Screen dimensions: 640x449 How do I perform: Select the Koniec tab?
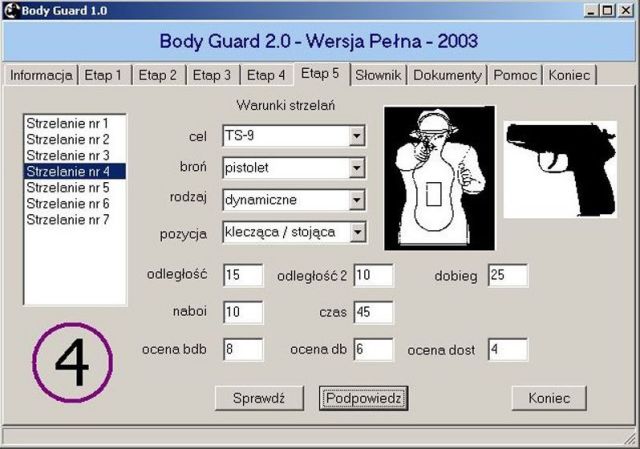point(569,75)
